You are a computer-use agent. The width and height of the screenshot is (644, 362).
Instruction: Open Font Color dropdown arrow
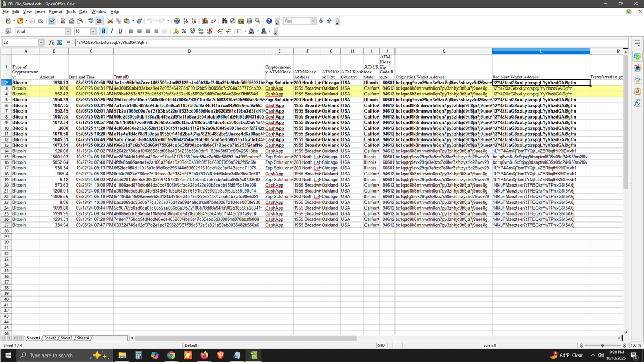click(270, 32)
